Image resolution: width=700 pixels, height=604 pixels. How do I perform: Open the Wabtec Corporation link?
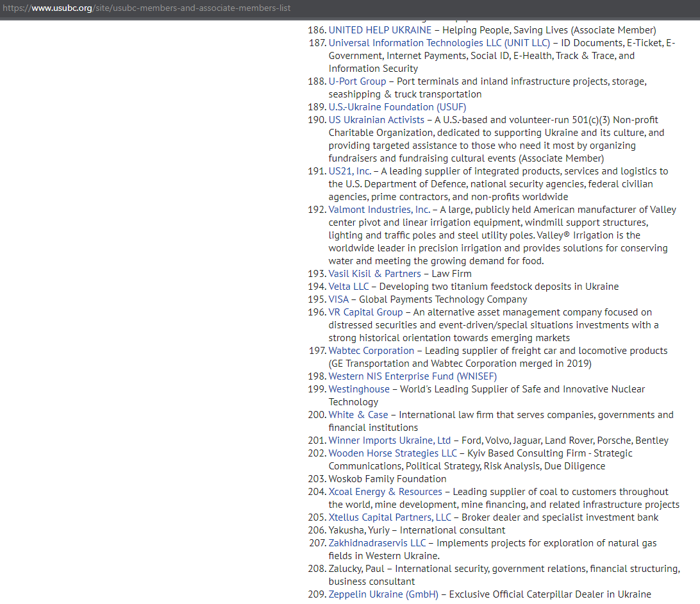[371, 351]
